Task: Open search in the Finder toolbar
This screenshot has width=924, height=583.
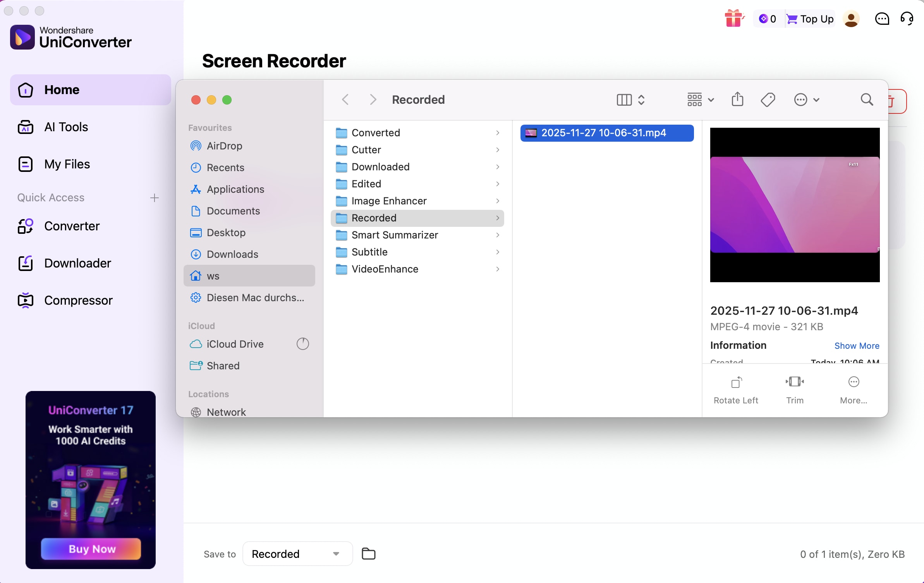Action: coord(866,99)
